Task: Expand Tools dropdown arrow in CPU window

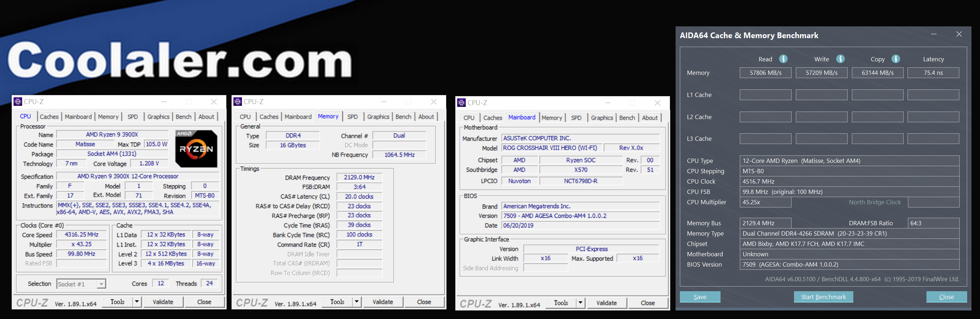Action: pyautogui.click(x=137, y=302)
